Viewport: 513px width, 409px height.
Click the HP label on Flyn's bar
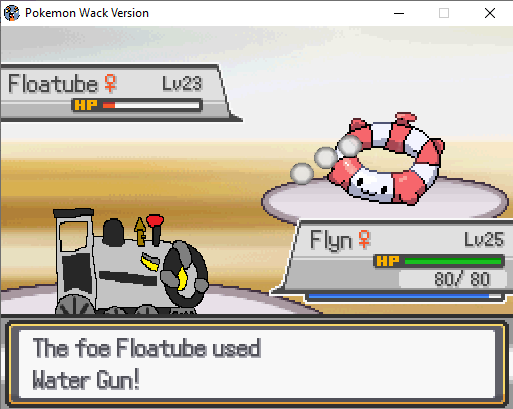coord(388,261)
